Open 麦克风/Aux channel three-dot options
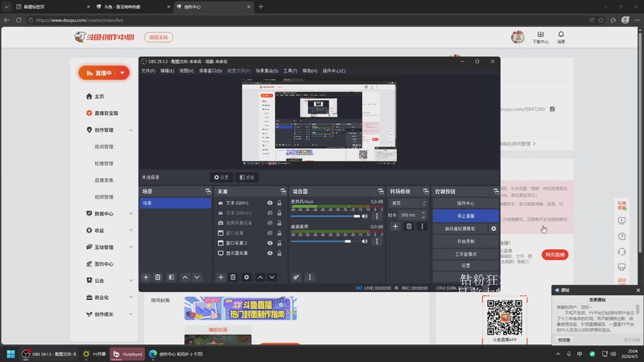Image resolution: width=644 pixels, height=362 pixels. point(377,216)
